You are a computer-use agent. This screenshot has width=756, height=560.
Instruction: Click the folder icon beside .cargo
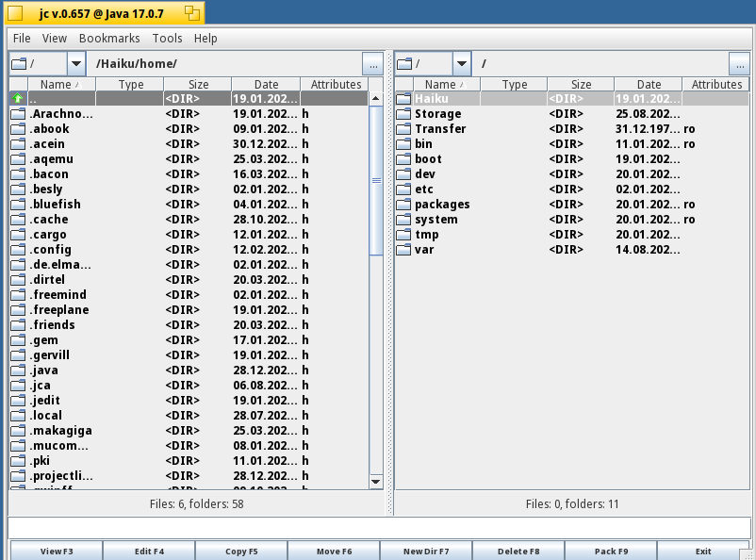pyautogui.click(x=18, y=235)
